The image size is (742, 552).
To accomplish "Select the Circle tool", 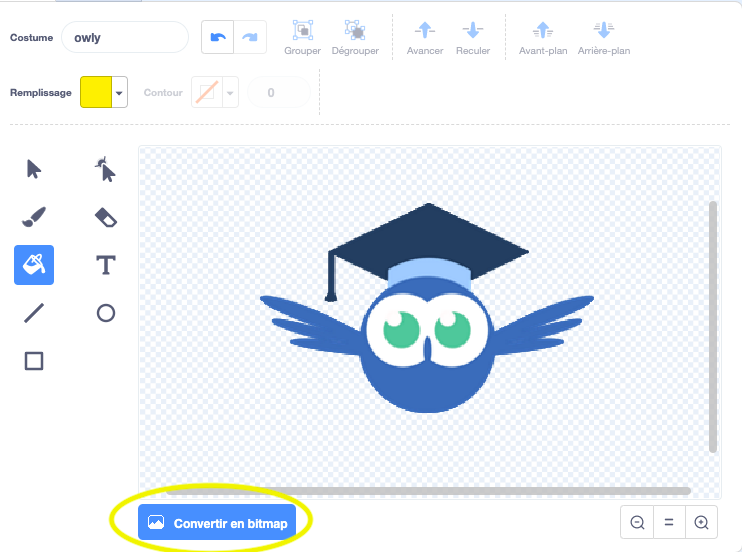I will [106, 313].
